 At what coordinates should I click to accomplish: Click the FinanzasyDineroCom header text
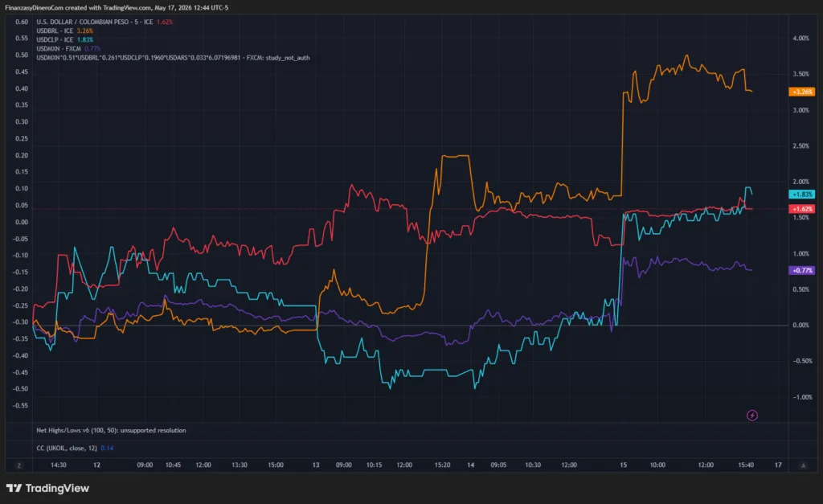(x=117, y=8)
